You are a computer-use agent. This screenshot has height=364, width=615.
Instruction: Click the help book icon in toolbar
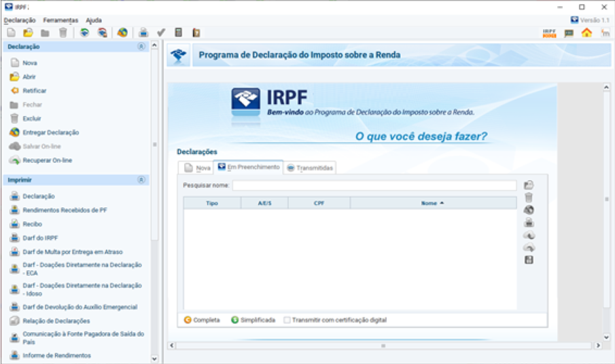[196, 33]
